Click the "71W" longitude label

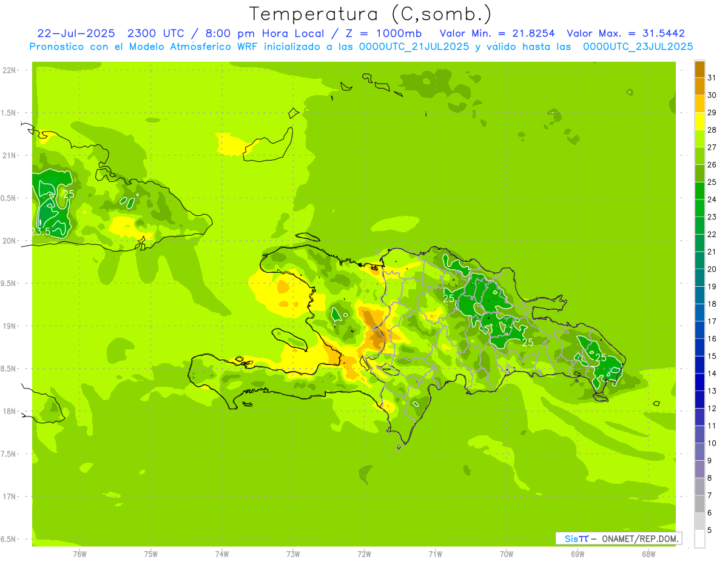coord(435,554)
